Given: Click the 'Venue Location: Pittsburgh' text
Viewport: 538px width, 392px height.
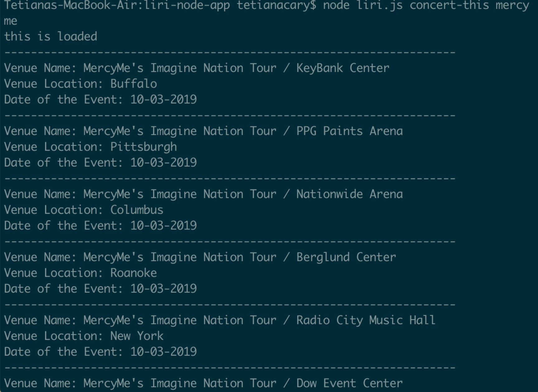Looking at the screenshot, I should (90, 147).
